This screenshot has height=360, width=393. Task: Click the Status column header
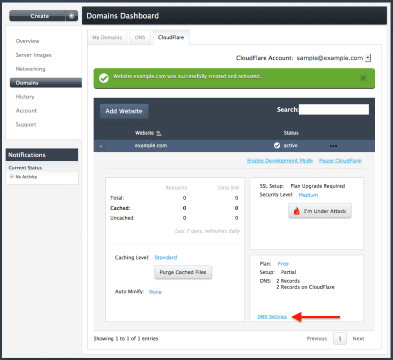click(x=291, y=133)
